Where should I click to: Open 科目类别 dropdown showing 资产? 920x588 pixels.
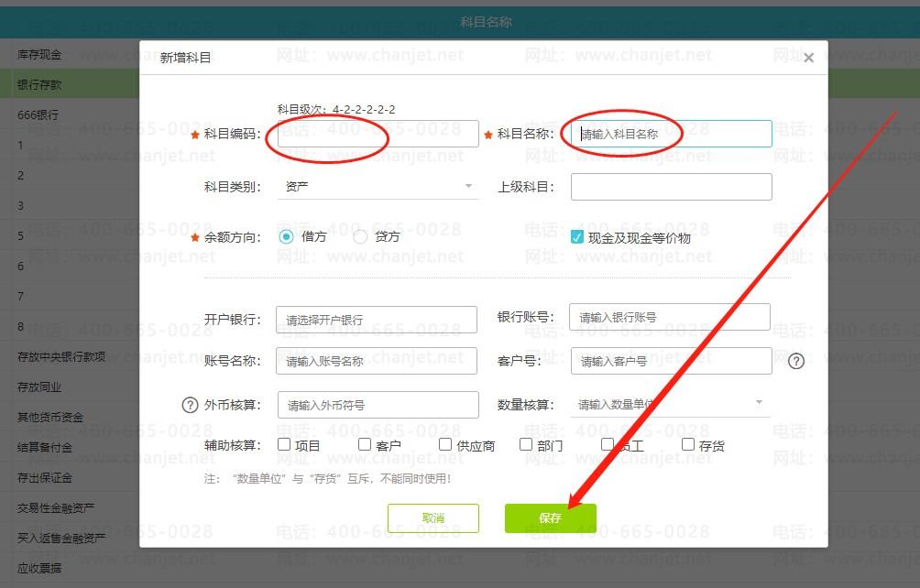click(378, 187)
